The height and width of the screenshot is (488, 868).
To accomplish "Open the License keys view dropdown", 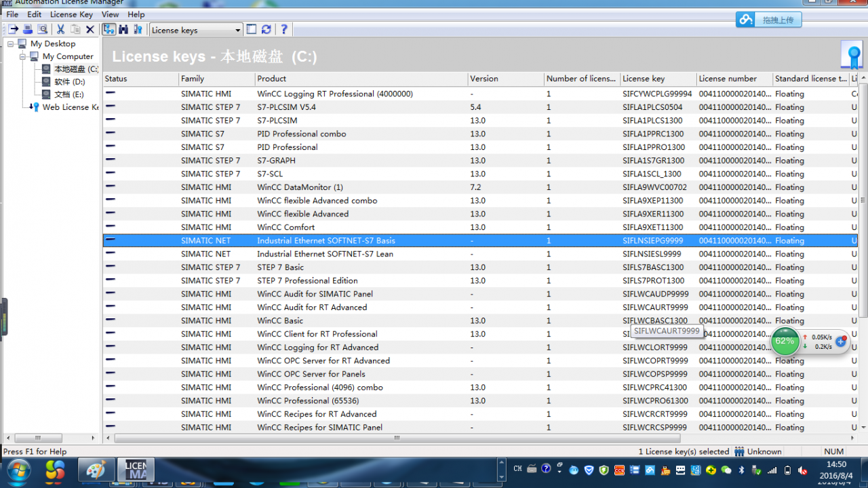I will click(196, 30).
